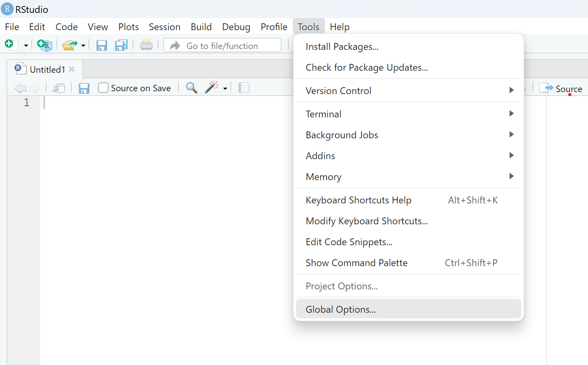Click the Save All documents icon
The width and height of the screenshot is (588, 365).
click(x=121, y=45)
